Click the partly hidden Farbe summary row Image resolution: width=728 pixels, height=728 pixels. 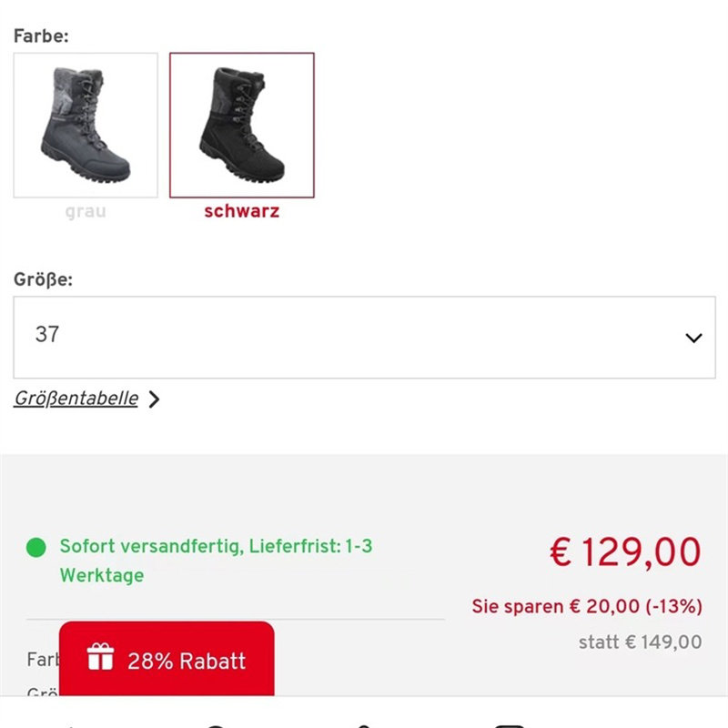(42, 659)
